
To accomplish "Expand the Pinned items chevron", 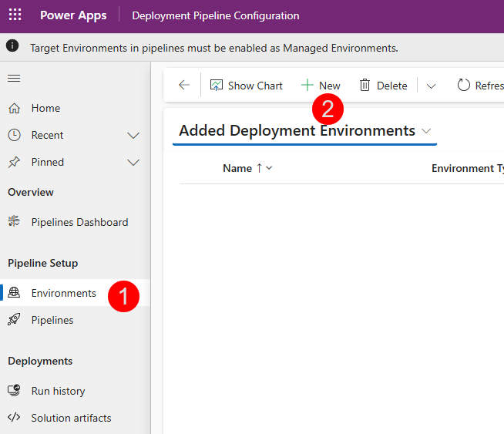I will pos(133,163).
